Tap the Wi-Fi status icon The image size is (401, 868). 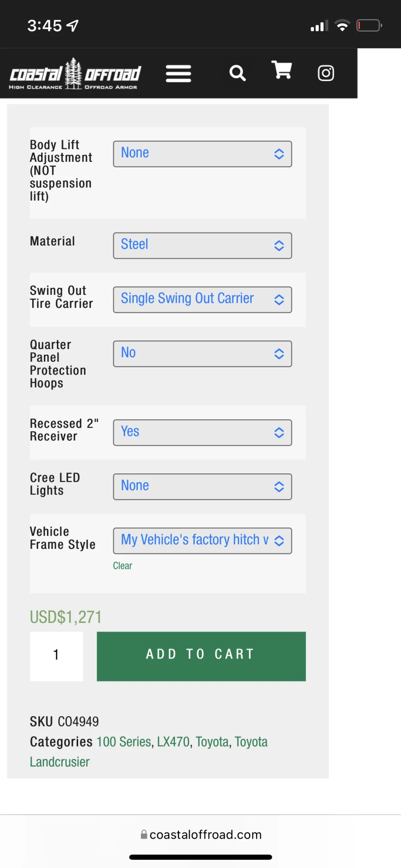(x=342, y=26)
